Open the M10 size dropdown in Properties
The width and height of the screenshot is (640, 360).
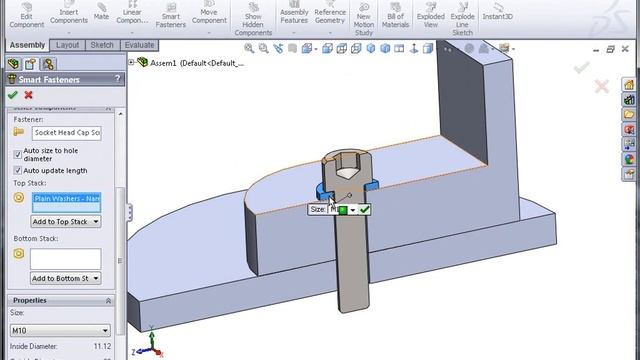click(60, 330)
